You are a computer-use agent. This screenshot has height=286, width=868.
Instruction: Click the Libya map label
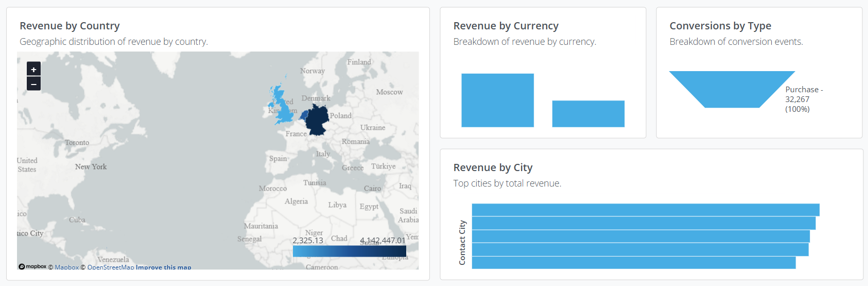click(337, 205)
